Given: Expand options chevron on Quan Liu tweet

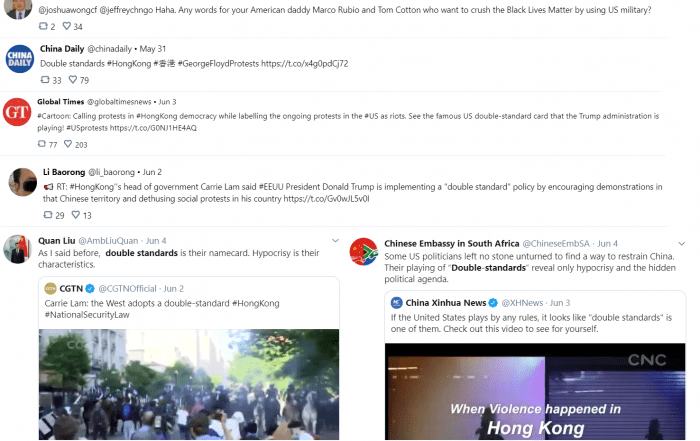Looking at the screenshot, I should coord(335,241).
